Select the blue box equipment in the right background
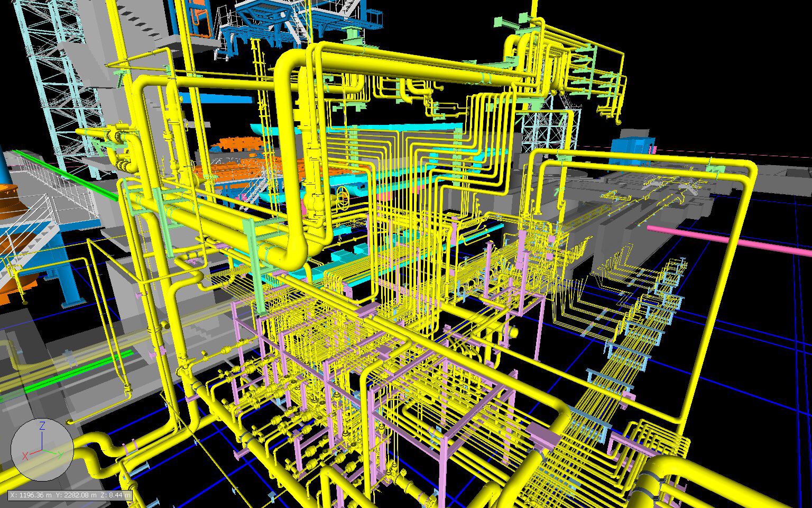The width and height of the screenshot is (812, 508). [632, 145]
